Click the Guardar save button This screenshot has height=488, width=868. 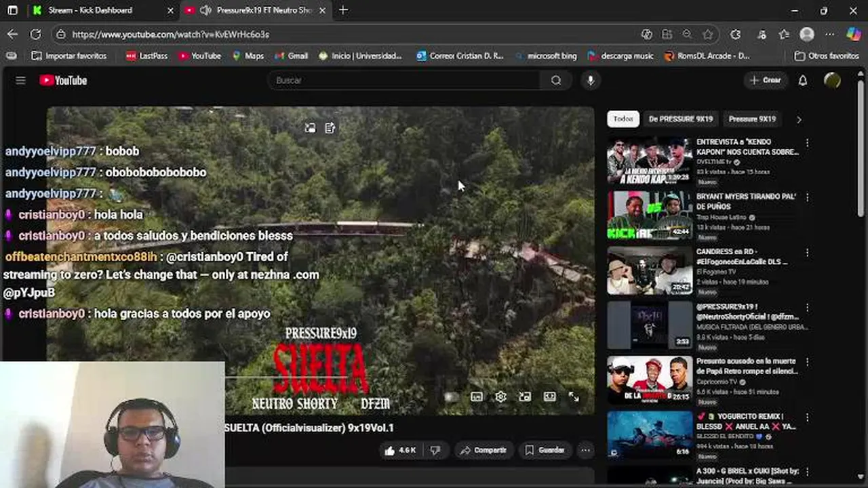545,450
